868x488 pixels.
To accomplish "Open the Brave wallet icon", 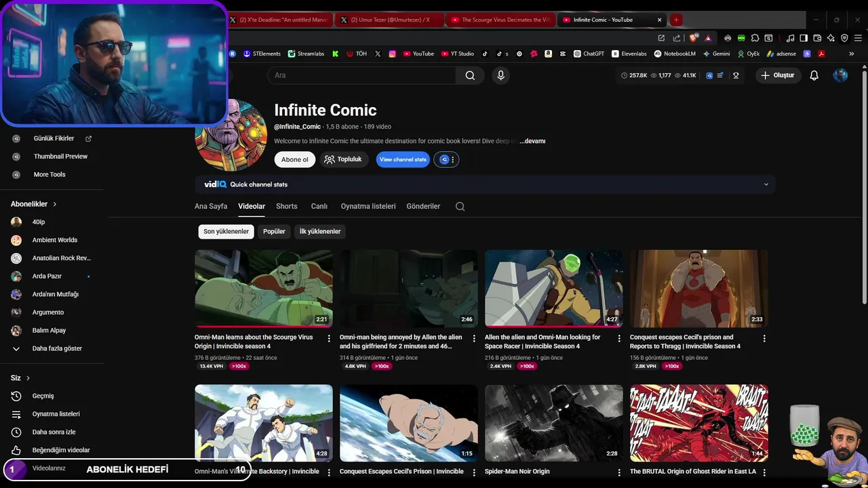I will [817, 38].
